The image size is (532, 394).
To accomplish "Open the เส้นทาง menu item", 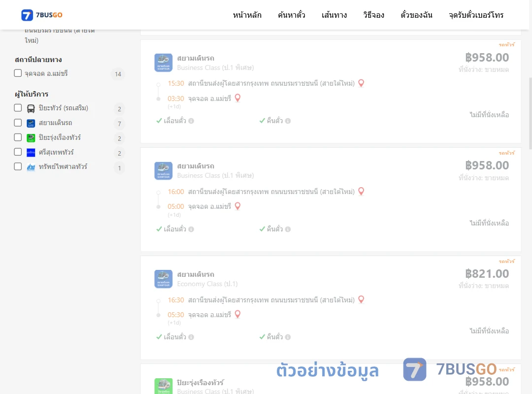I will click(334, 15).
